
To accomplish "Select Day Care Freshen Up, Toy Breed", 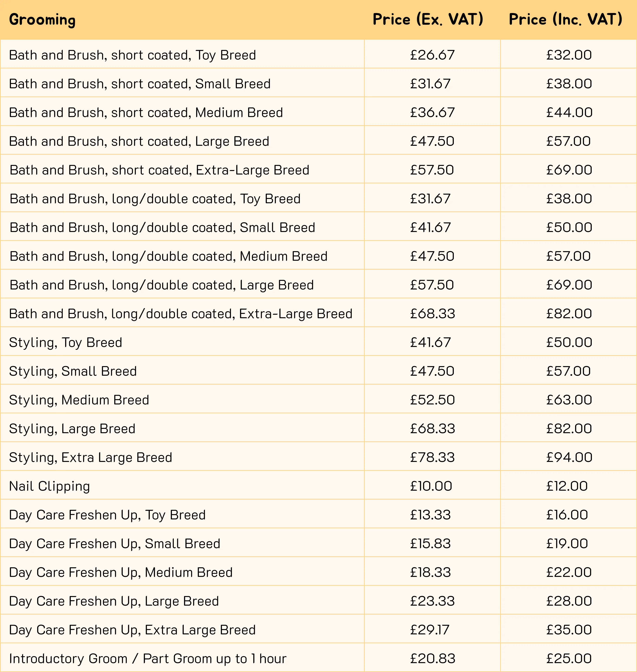I will pyautogui.click(x=107, y=515).
